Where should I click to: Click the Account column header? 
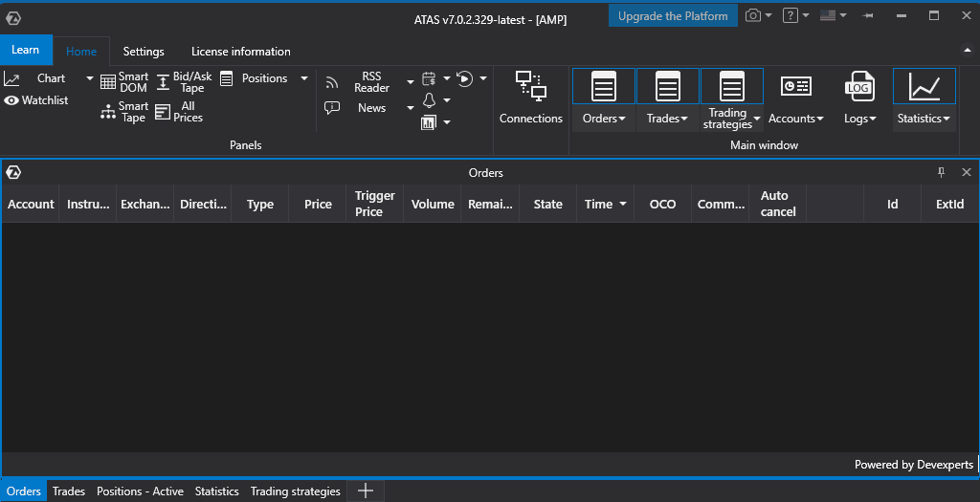pos(31,204)
